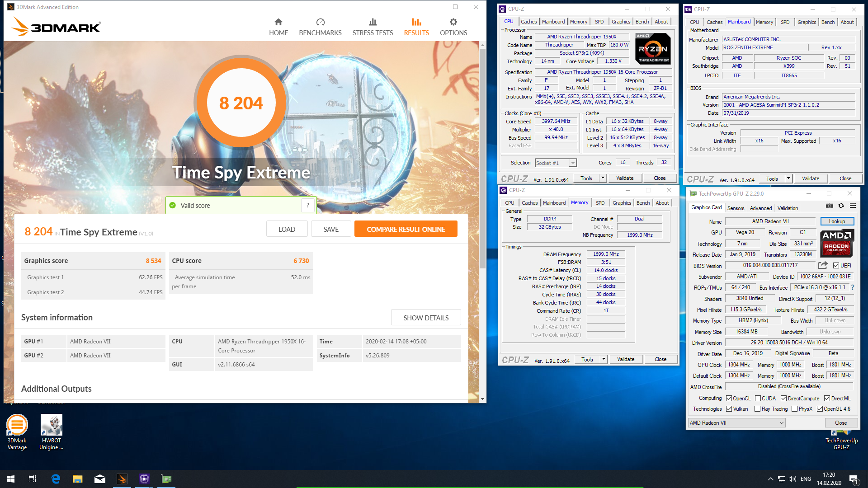Refresh GPU-Z data with the refresh icon

click(x=841, y=206)
